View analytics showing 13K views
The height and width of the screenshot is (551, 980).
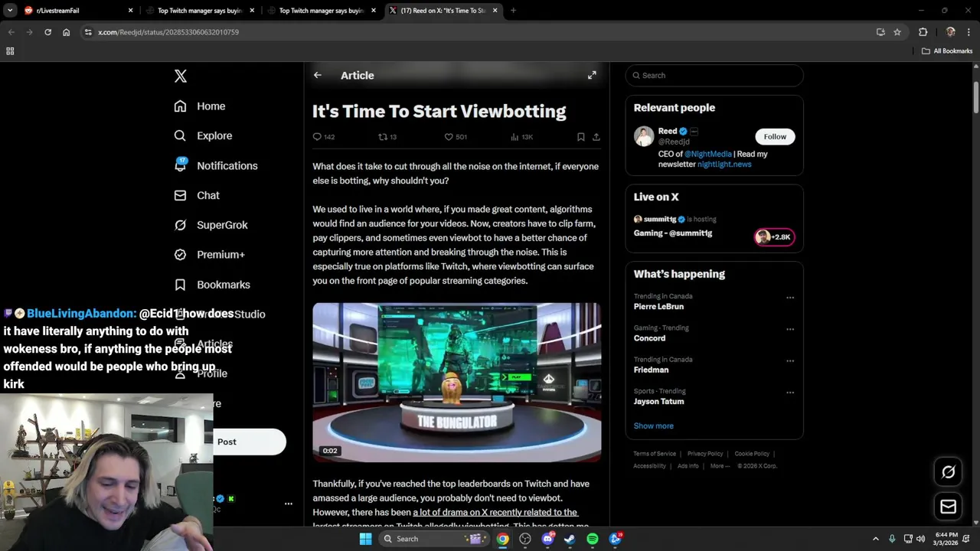(x=521, y=137)
